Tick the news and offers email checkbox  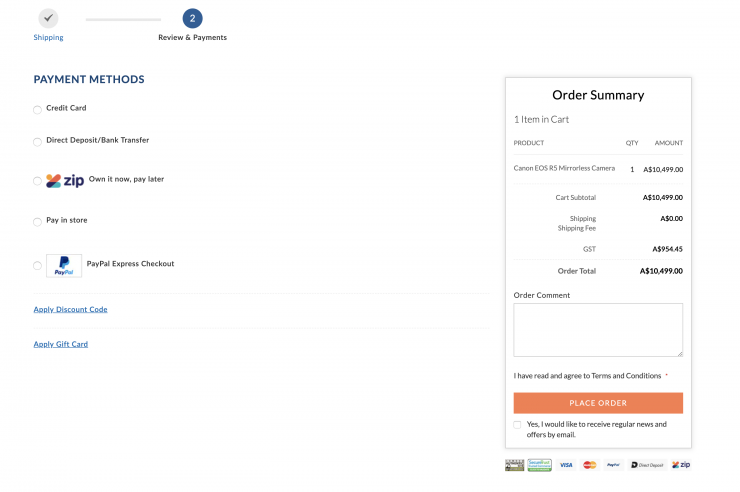point(518,425)
